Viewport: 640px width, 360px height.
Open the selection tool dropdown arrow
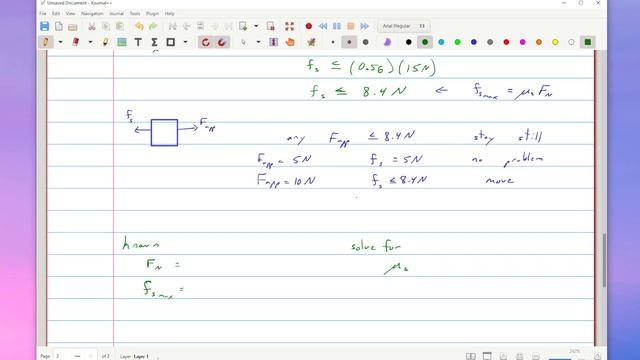(x=258, y=42)
